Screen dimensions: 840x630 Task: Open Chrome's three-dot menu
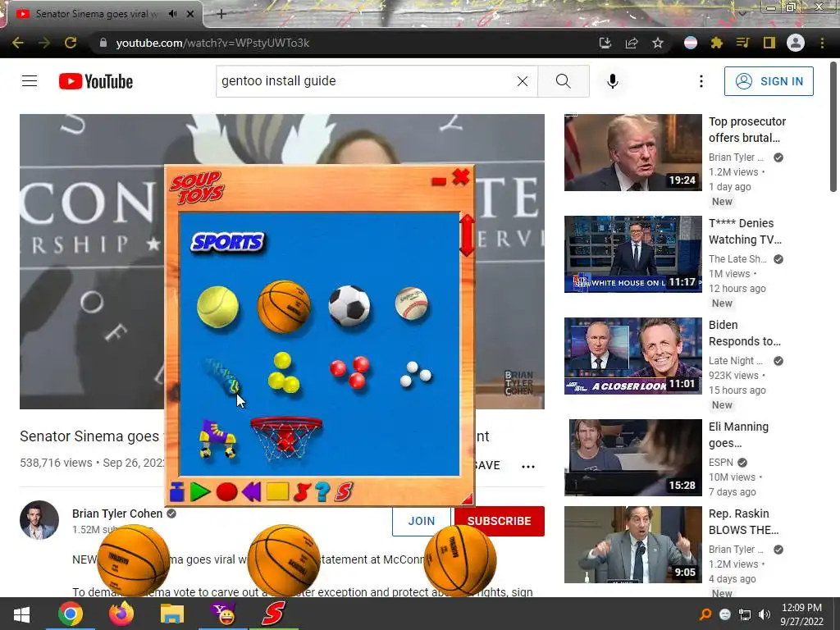click(822, 43)
